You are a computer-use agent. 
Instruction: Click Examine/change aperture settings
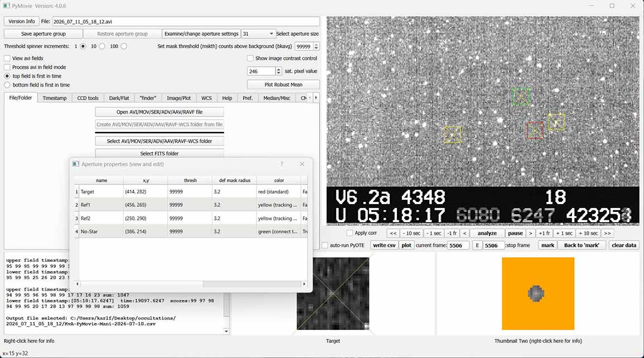click(x=201, y=34)
